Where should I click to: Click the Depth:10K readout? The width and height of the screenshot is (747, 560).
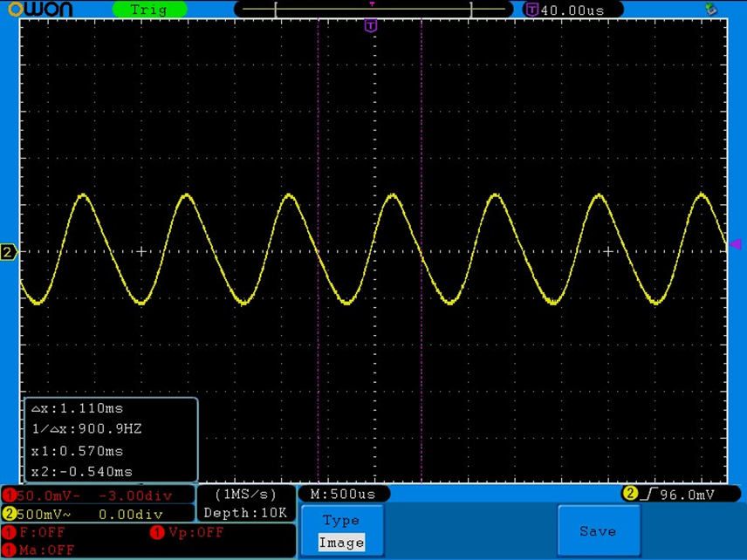[245, 513]
